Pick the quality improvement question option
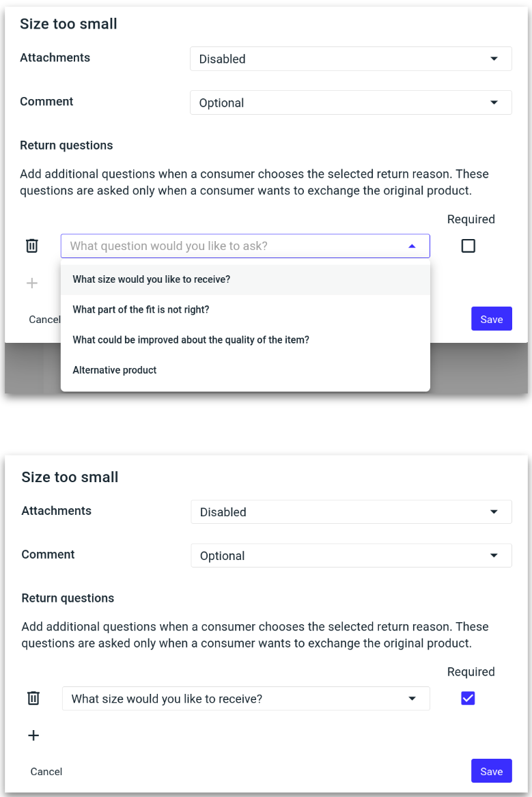This screenshot has height=797, width=532. [191, 339]
